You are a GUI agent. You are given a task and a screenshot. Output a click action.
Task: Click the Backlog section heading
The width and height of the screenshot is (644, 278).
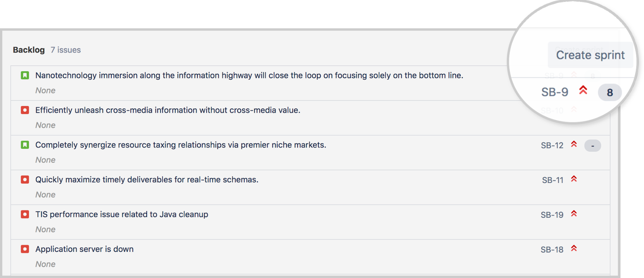(29, 50)
